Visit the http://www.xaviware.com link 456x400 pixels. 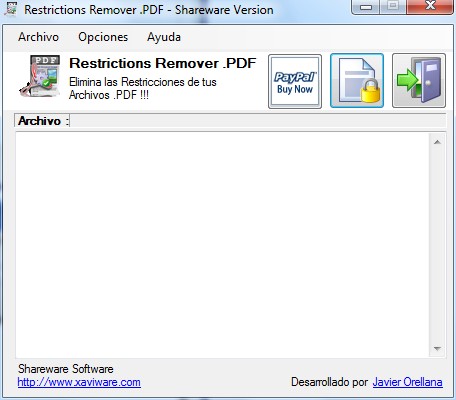(79, 382)
